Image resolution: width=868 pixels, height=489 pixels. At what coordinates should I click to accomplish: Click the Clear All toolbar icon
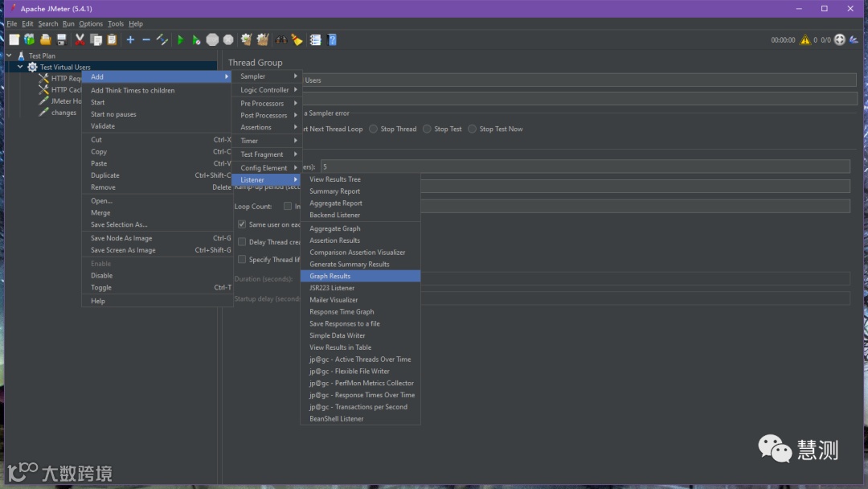(262, 39)
